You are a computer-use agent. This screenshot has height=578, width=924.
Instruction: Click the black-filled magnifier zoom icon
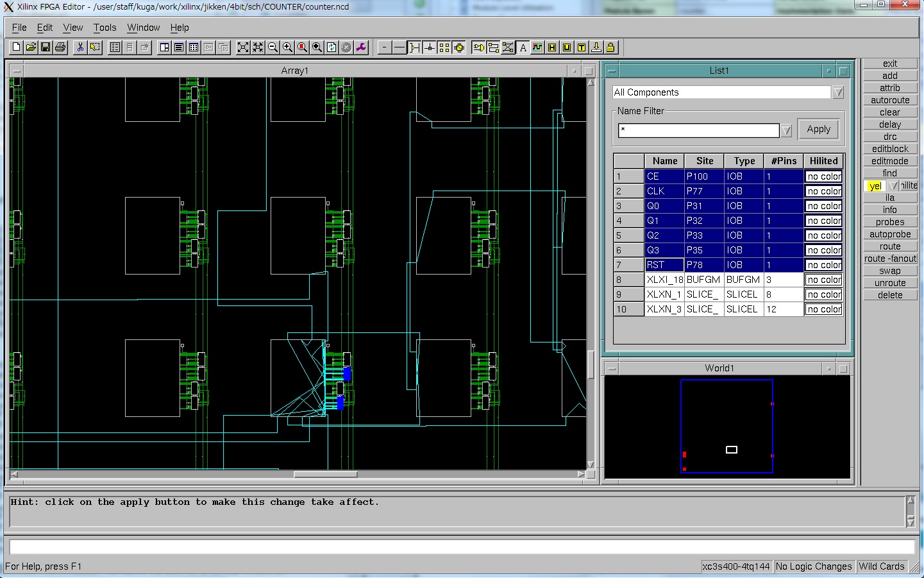317,47
